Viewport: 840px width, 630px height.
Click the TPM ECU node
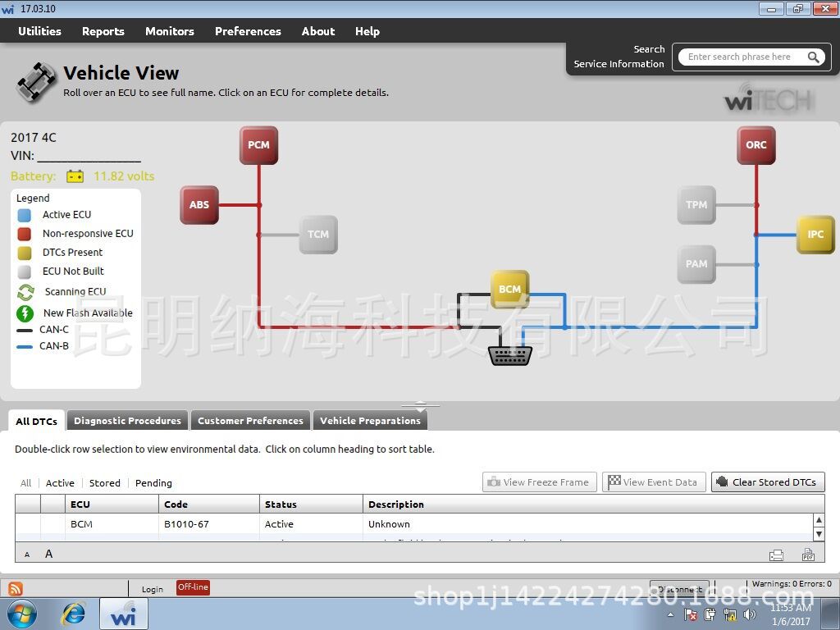696,204
